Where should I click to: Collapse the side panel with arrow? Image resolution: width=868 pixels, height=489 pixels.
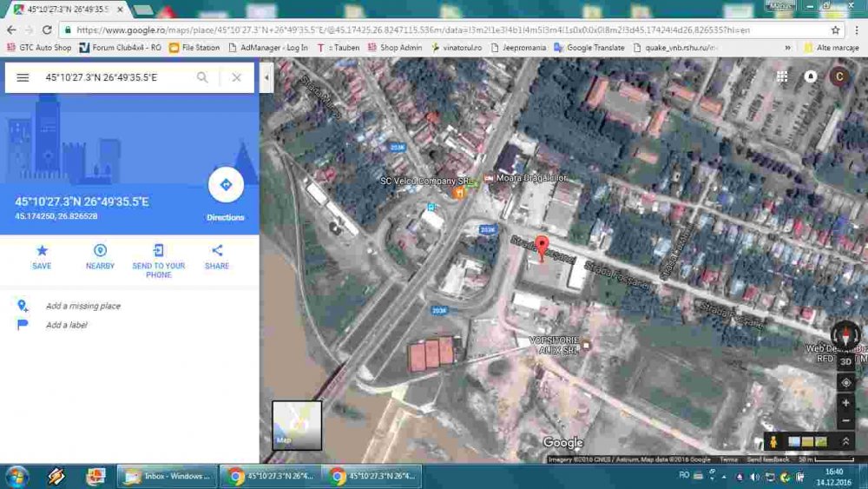[x=266, y=77]
